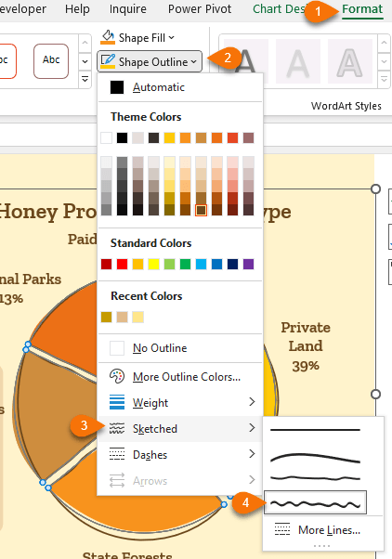Select the brown outlined Abc shape style
The image size is (392, 559).
51,61
